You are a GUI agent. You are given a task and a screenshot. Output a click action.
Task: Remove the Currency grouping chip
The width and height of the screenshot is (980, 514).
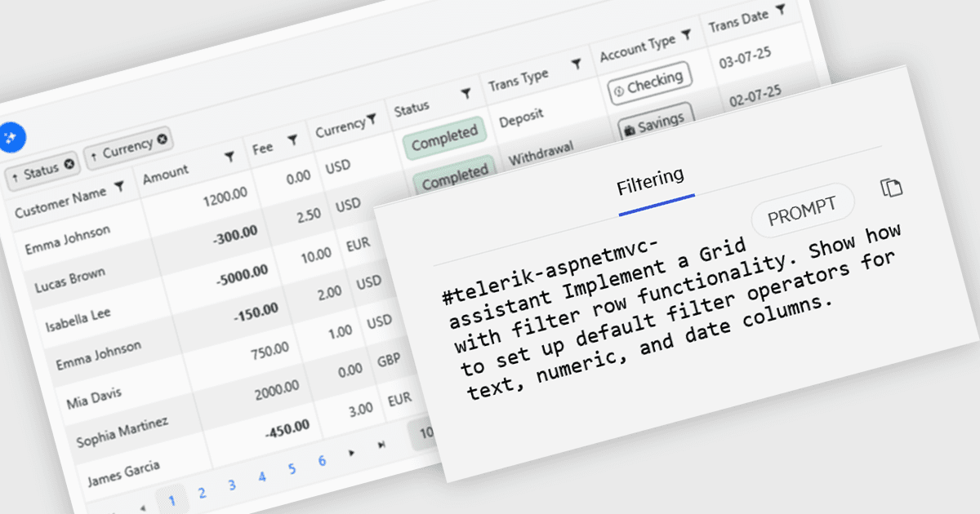[163, 140]
